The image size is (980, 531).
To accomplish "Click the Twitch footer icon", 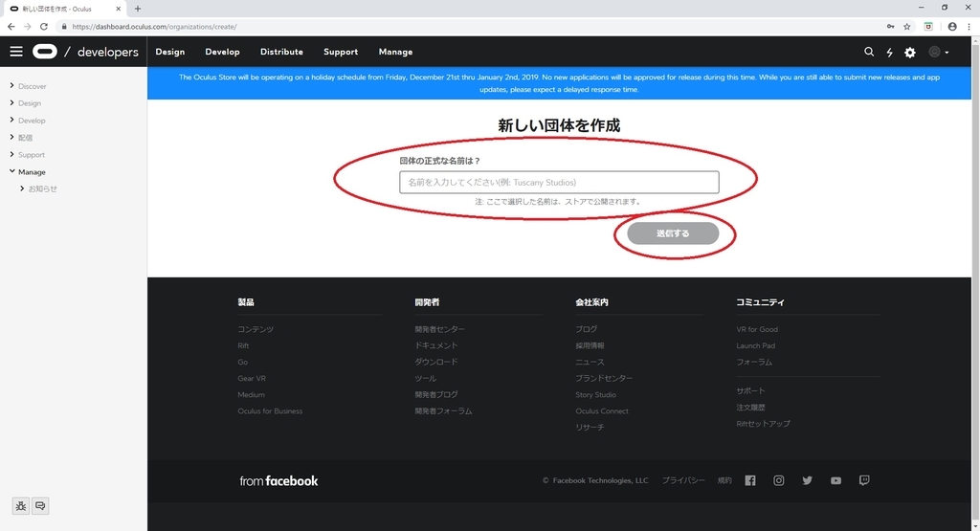I will click(864, 480).
